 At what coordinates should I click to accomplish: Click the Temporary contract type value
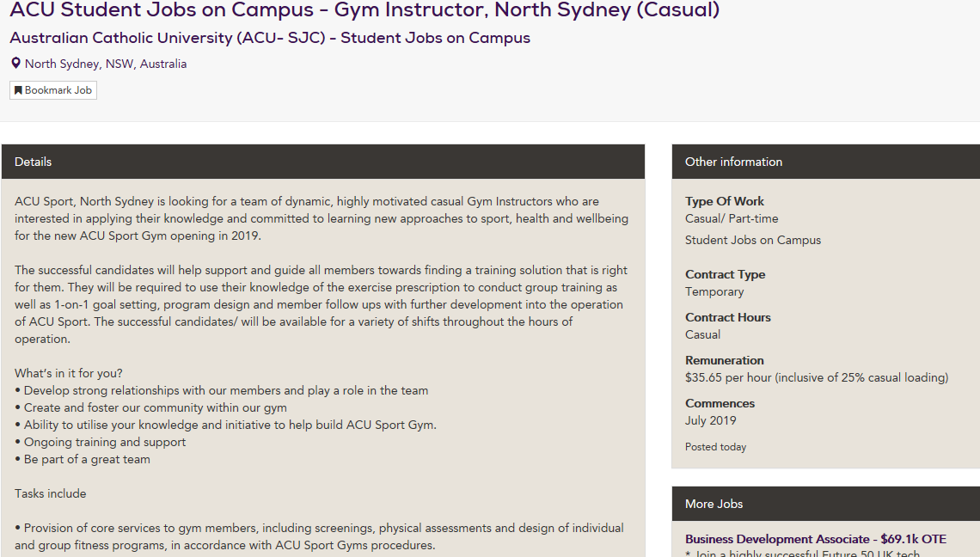tap(714, 292)
